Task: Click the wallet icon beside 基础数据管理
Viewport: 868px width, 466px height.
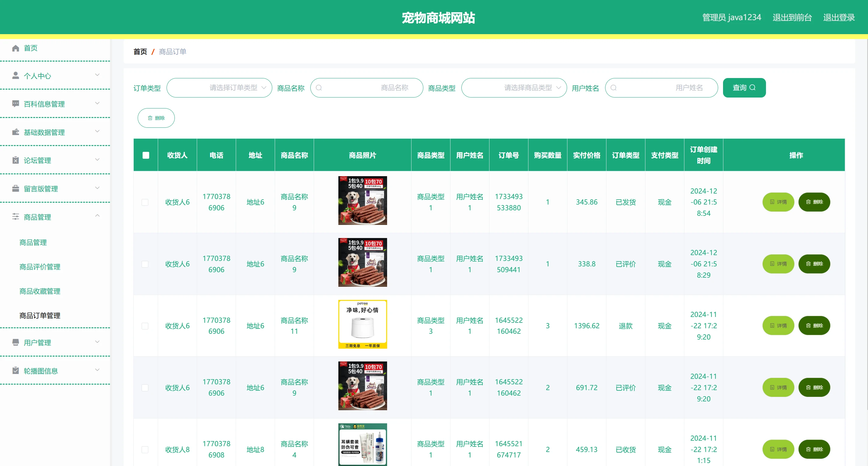Action: (16, 132)
